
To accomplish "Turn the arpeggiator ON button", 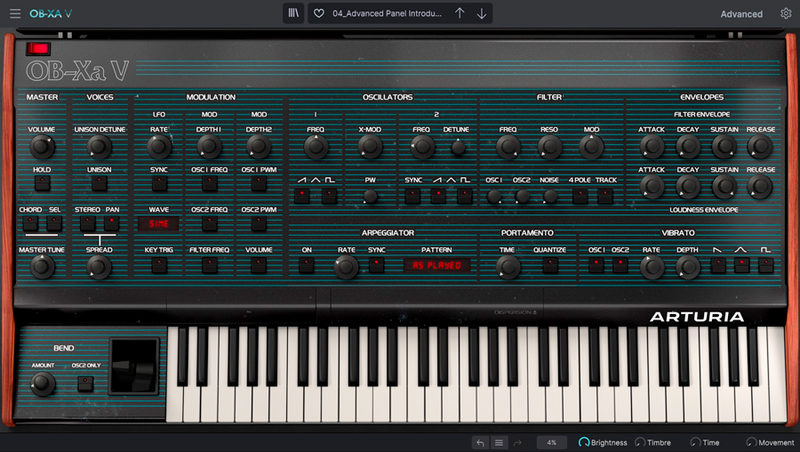I will click(306, 265).
